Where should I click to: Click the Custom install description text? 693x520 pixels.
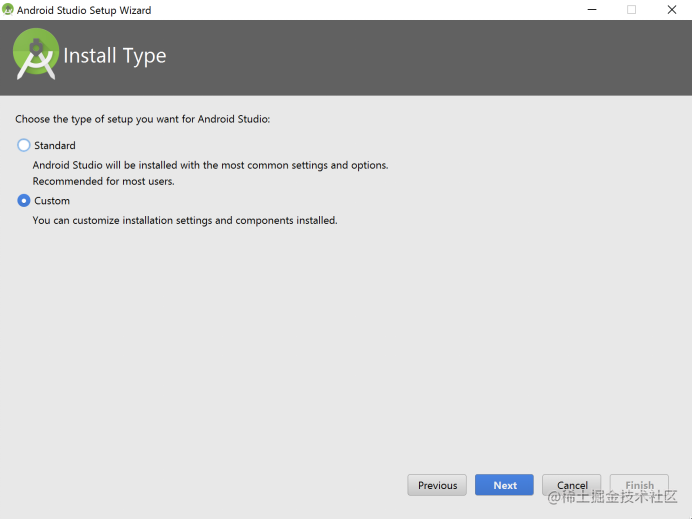(x=185, y=220)
